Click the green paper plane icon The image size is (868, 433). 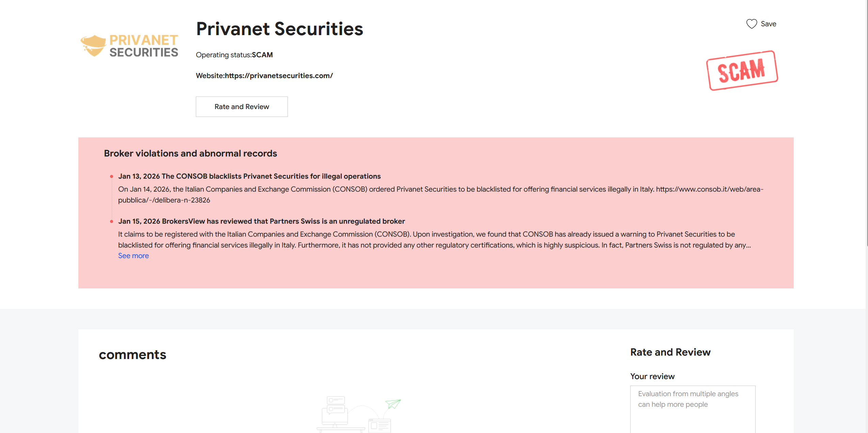point(393,404)
